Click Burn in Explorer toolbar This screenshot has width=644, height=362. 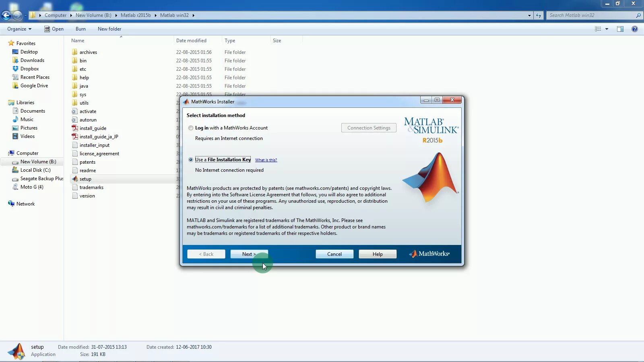click(x=80, y=29)
